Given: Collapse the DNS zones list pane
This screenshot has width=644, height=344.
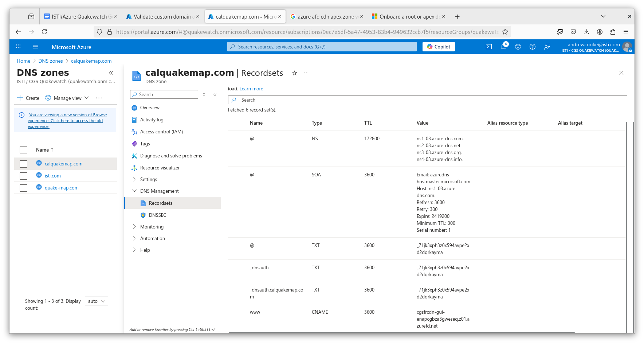Looking at the screenshot, I should tap(111, 73).
